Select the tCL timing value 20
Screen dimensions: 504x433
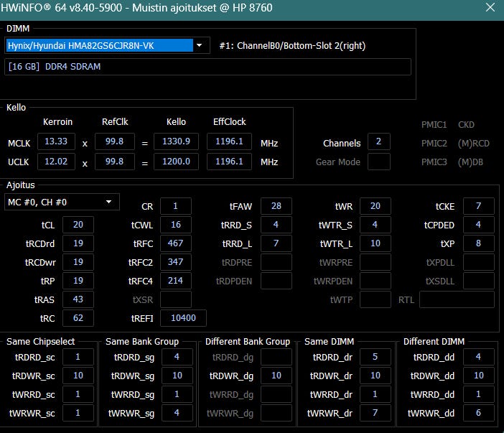click(78, 225)
